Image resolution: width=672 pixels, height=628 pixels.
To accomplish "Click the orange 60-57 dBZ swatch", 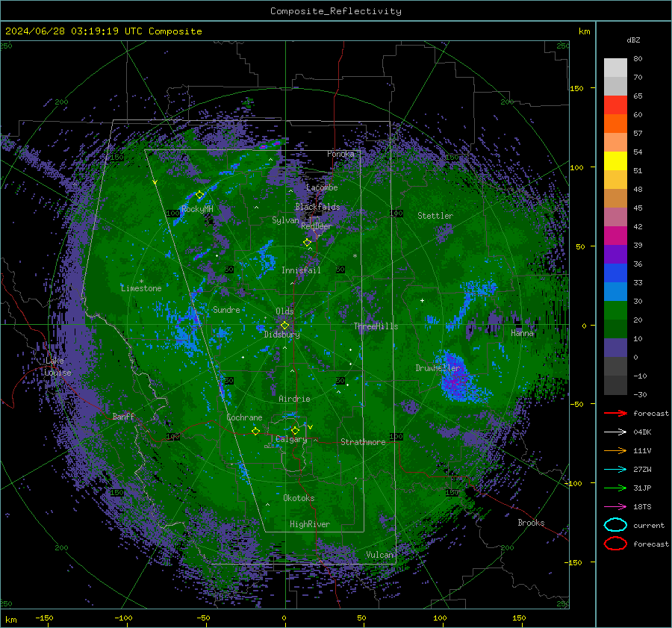I will [615, 124].
